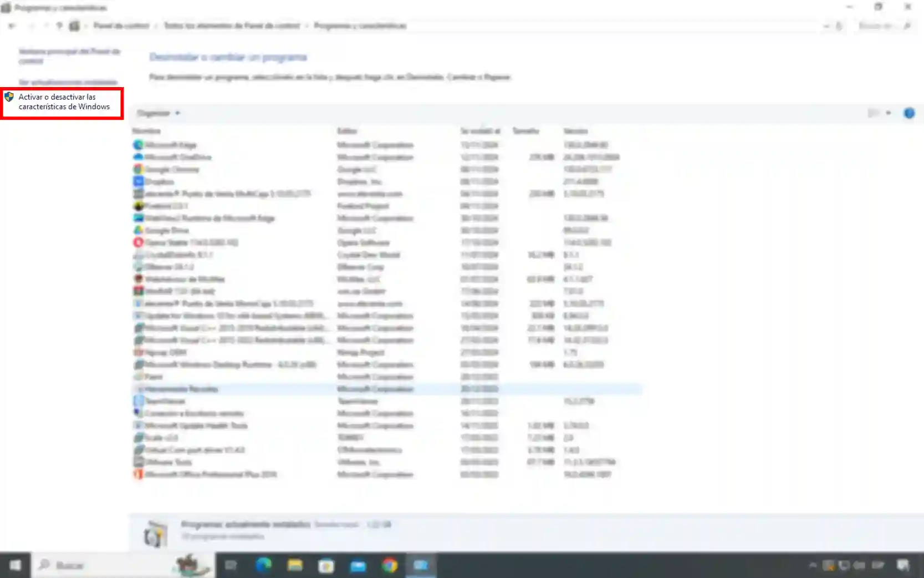Select the Npcap OEM row

[x=387, y=352]
